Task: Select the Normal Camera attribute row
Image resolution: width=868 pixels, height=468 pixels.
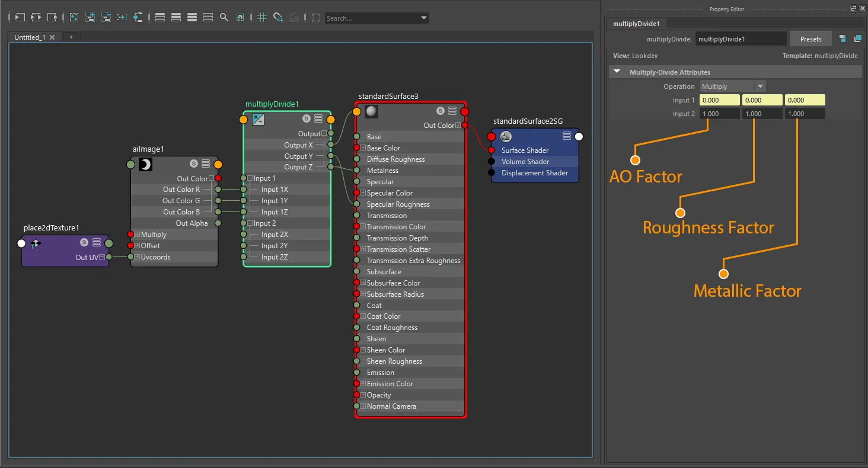Action: tap(410, 406)
